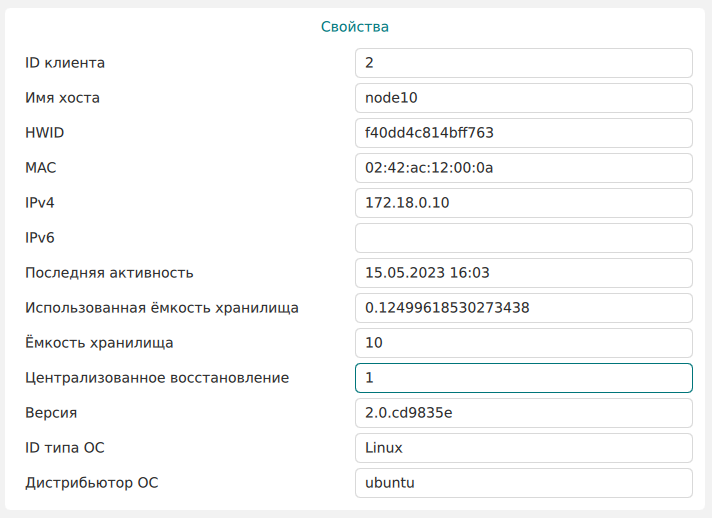The width and height of the screenshot is (712, 518).
Task: Click the Централизованное восстановление input field
Action: click(x=523, y=378)
